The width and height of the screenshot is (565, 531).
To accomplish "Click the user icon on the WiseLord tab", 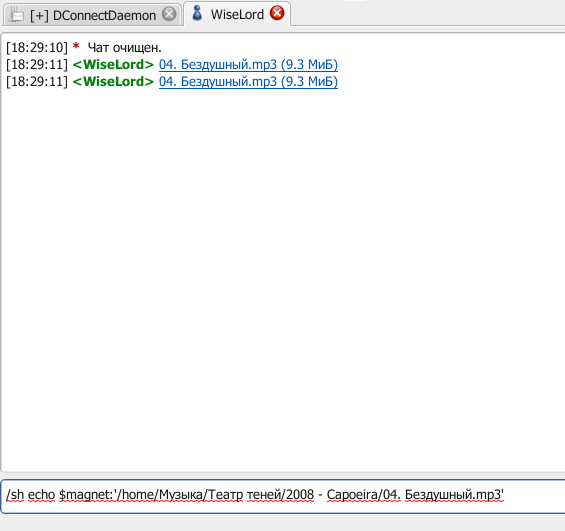I will point(197,13).
